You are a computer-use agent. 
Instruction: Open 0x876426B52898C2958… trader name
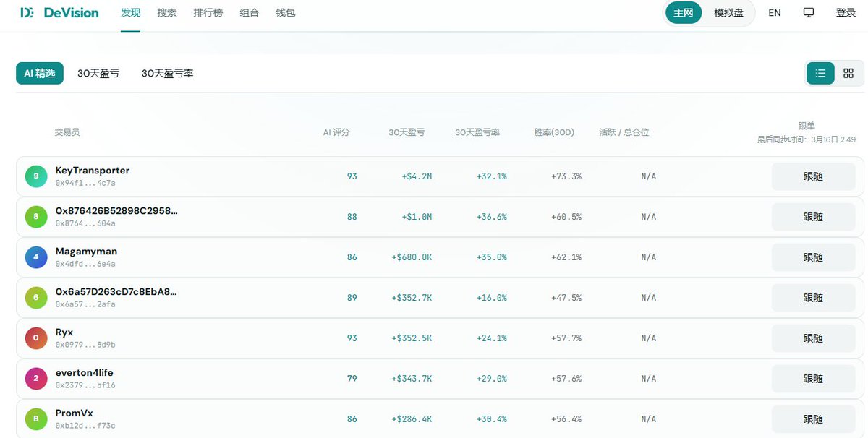coord(116,211)
